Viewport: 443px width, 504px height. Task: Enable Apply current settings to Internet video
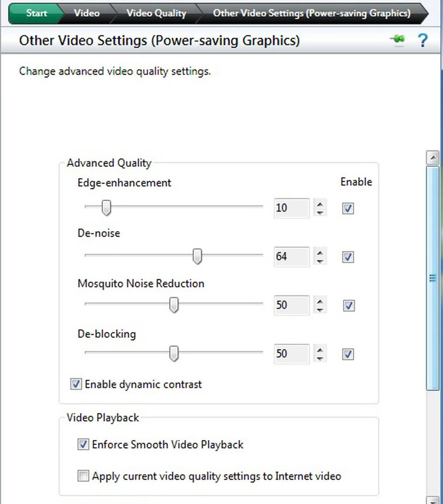83,476
